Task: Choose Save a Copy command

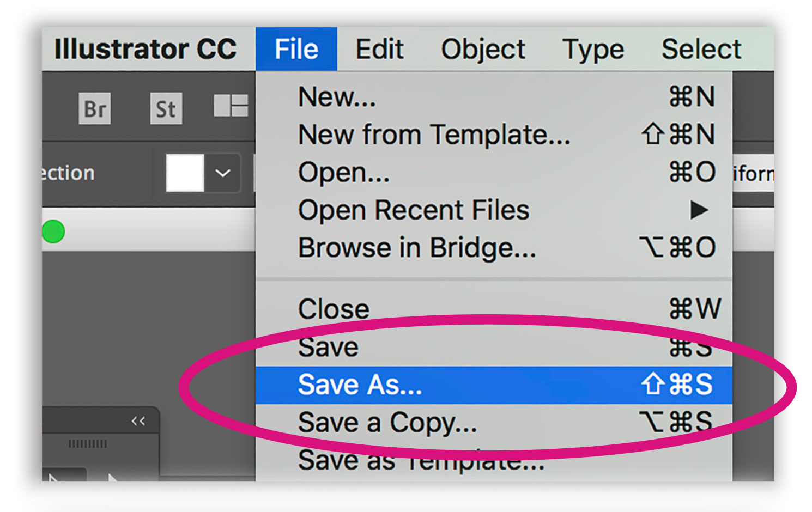Action: [x=387, y=423]
